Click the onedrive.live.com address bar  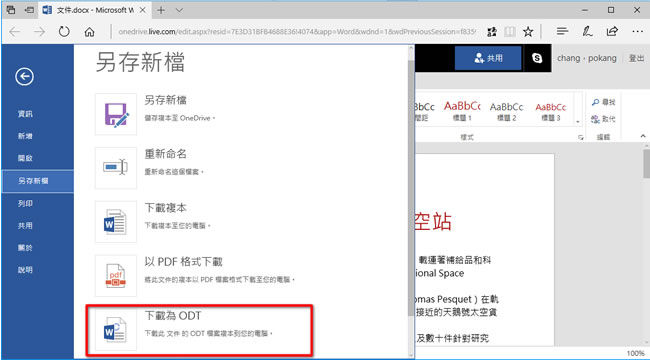296,32
